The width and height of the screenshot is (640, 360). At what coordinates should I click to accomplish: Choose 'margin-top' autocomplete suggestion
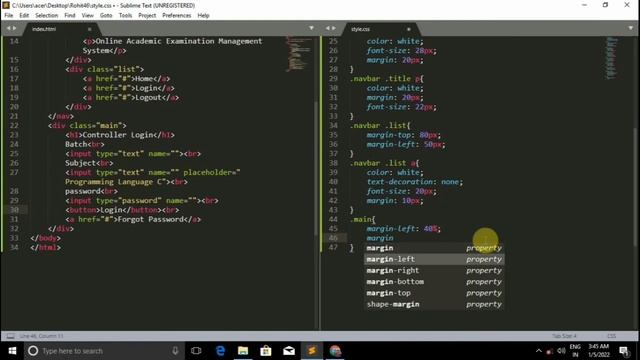[x=434, y=293]
